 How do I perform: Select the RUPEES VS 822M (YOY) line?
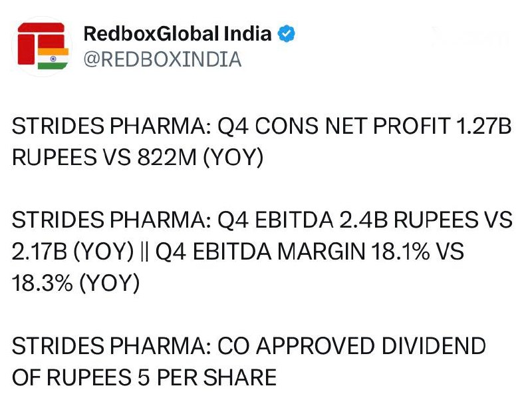138,158
